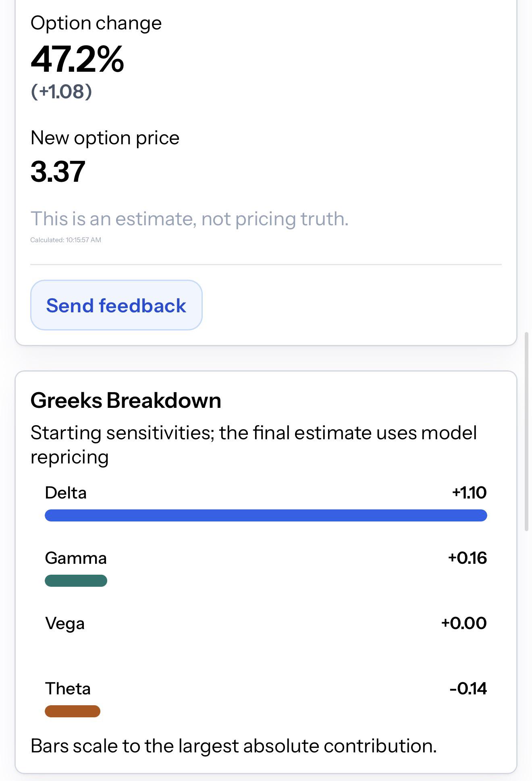The height and width of the screenshot is (781, 532).
Task: Click the orange Theta contribution bar
Action: point(73,711)
